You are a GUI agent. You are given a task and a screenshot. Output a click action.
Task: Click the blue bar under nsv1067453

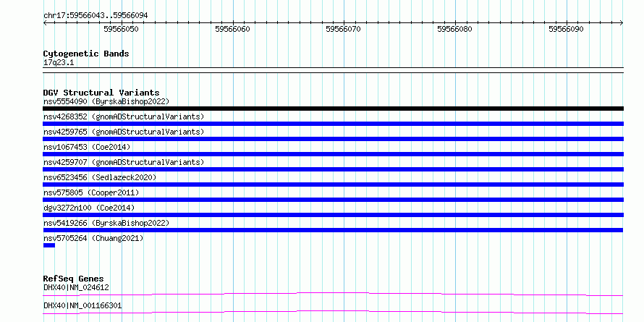(x=333, y=154)
